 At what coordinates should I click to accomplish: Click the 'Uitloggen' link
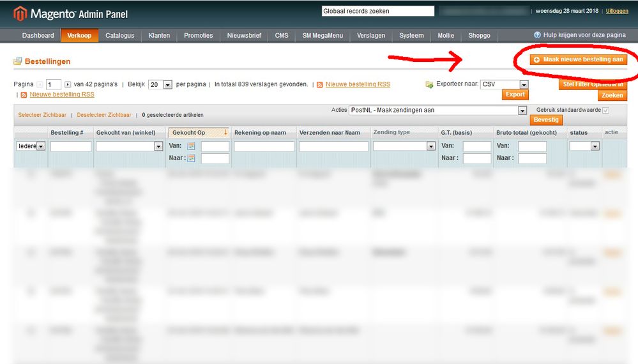click(617, 11)
